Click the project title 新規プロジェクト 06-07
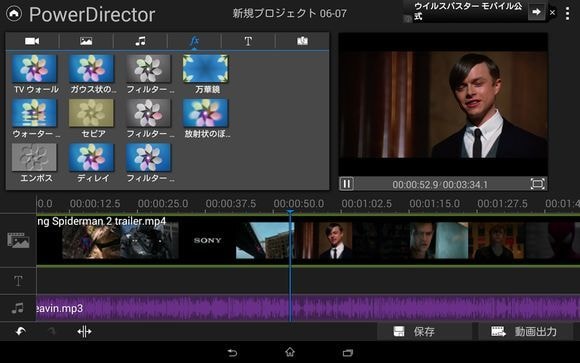The width and height of the screenshot is (580, 363). 290,14
